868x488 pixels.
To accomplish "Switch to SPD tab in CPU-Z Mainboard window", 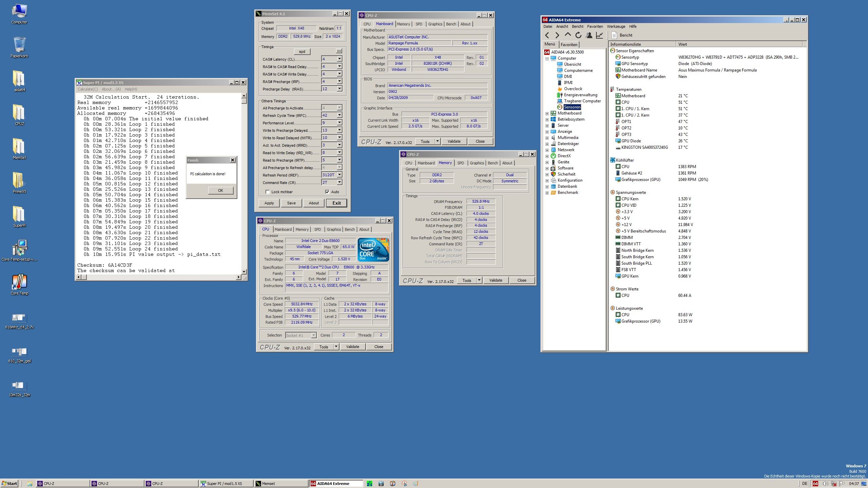I will point(419,24).
